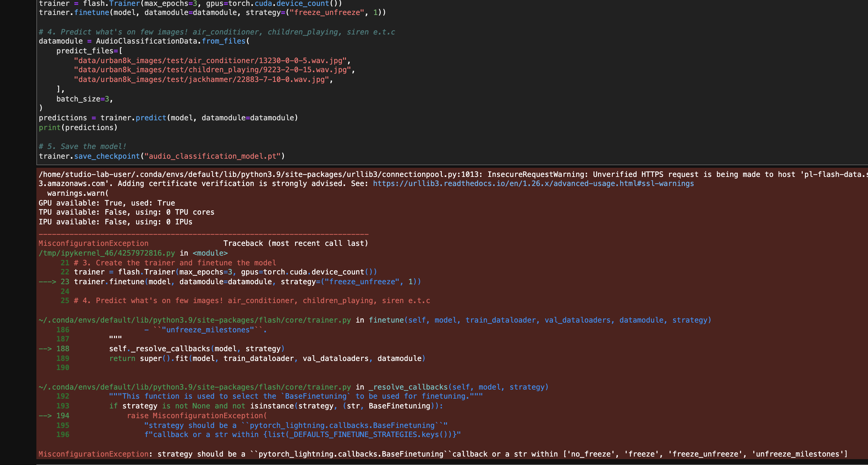Click the trainer.save_checkpoint line

pos(162,156)
